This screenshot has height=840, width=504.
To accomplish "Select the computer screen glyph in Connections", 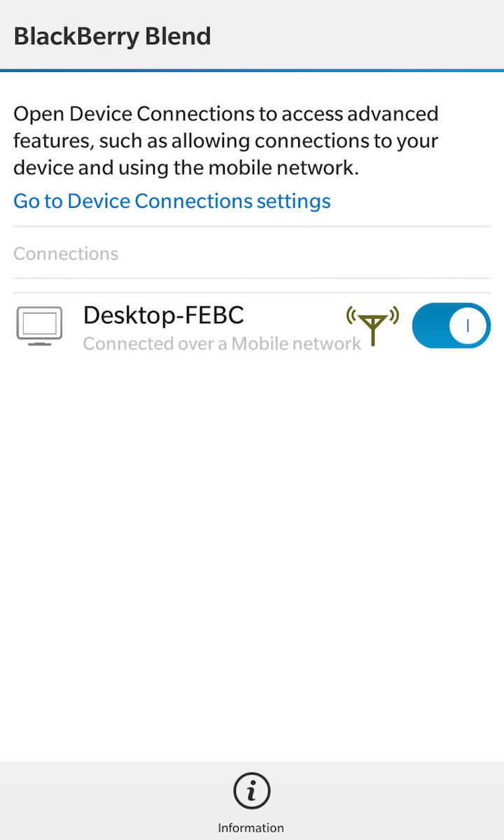I will [39, 326].
